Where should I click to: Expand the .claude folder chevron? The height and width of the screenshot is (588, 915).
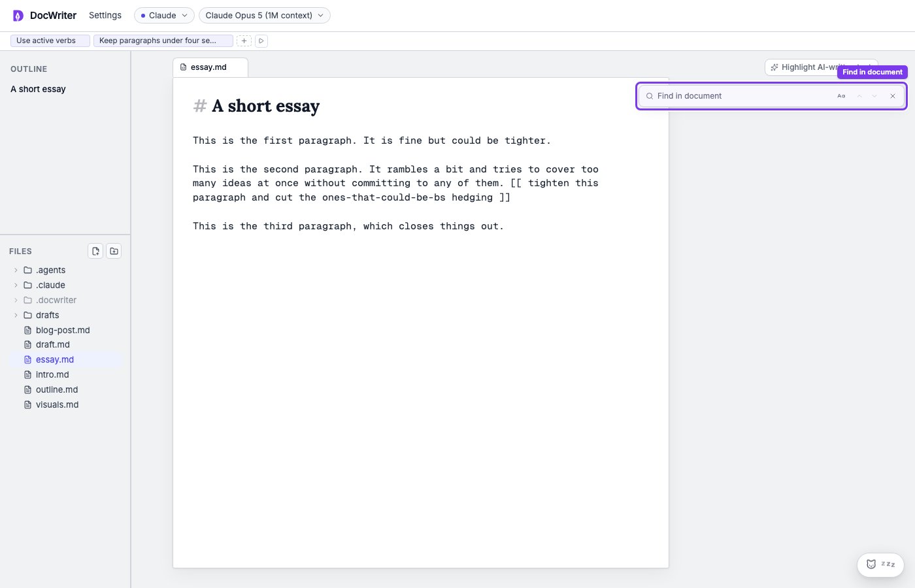[16, 285]
